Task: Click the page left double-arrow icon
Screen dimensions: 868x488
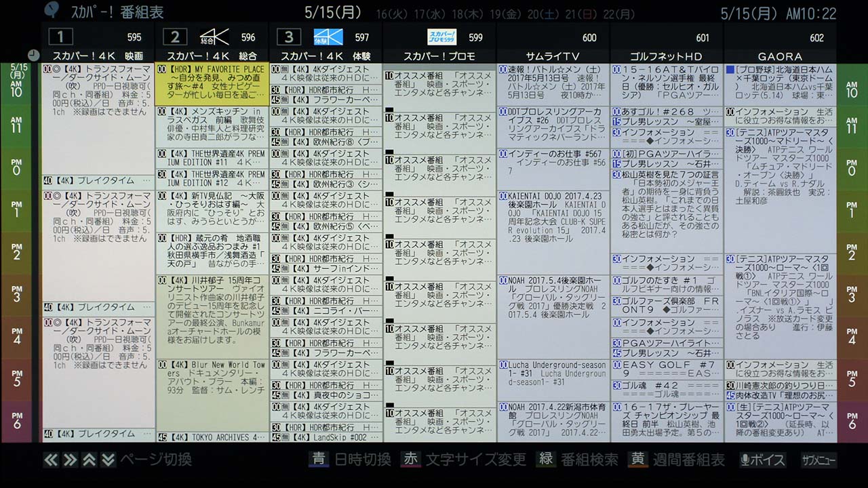Action: pos(51,460)
